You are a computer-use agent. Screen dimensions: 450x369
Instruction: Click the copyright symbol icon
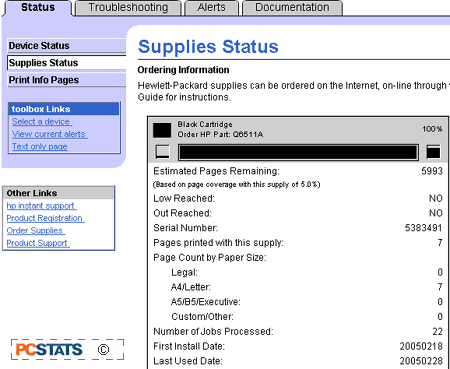[103, 350]
